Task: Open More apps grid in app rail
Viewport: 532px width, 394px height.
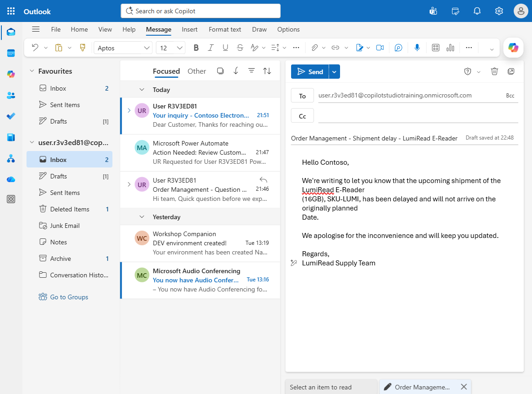Action: 11,199
